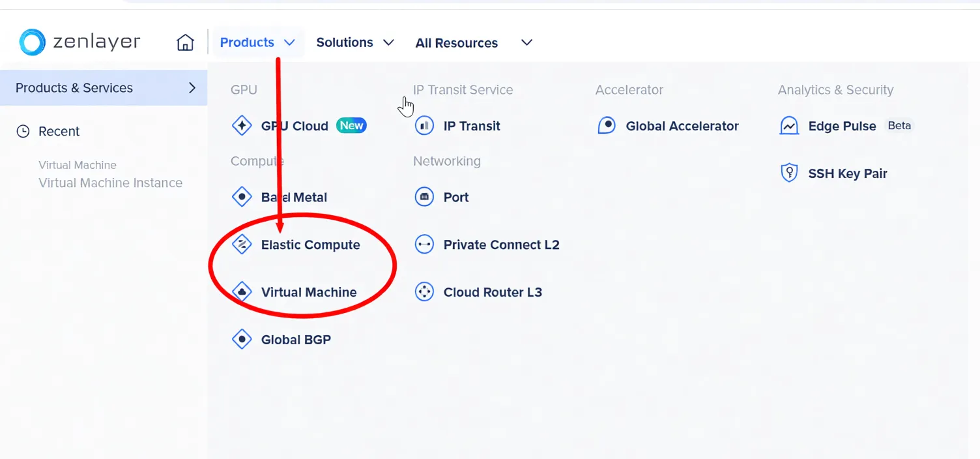Open the Products dropdown menu
Viewport: 980px width, 459px height.
[x=258, y=42]
